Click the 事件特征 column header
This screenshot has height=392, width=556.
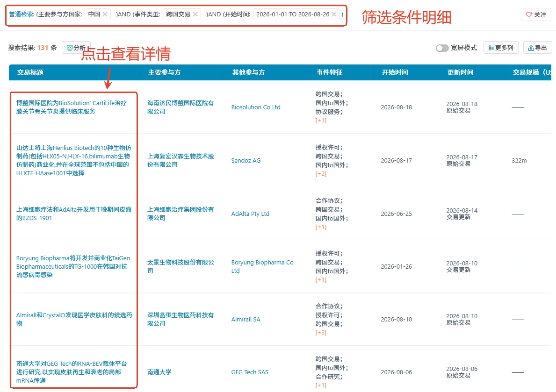(x=329, y=72)
